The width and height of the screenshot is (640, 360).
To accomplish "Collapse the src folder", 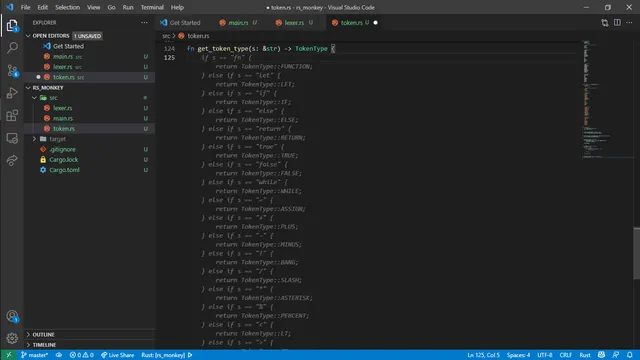I will (35, 98).
